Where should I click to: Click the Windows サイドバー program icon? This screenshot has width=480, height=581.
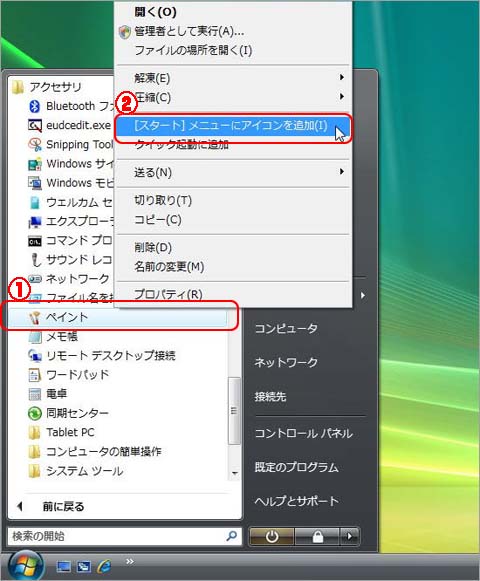pos(34,164)
